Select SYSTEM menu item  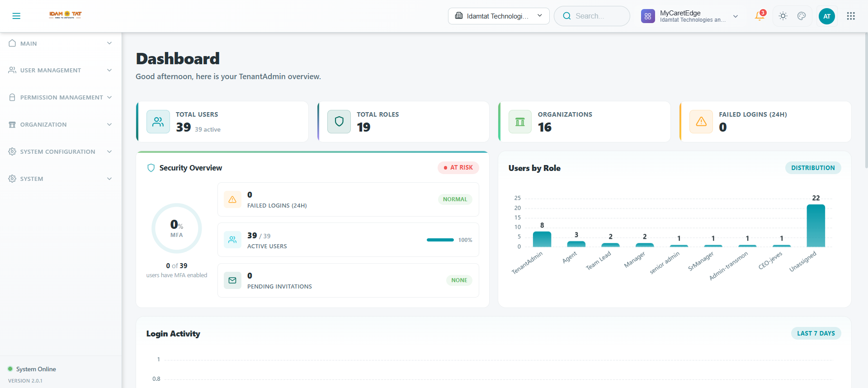pos(32,179)
